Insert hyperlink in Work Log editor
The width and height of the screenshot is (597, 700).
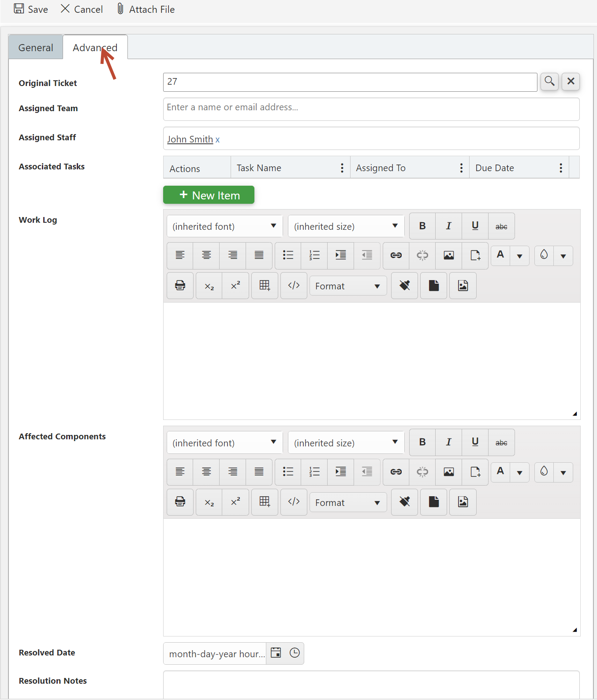[396, 255]
